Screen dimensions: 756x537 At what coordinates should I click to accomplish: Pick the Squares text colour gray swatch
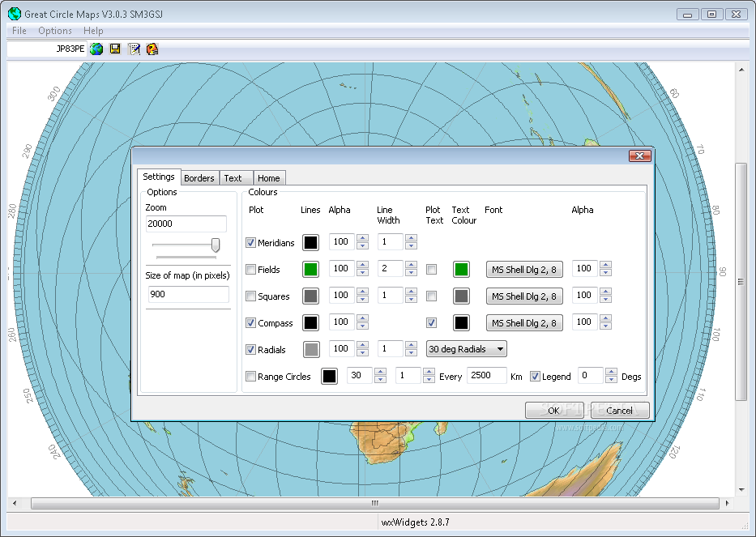(461, 296)
